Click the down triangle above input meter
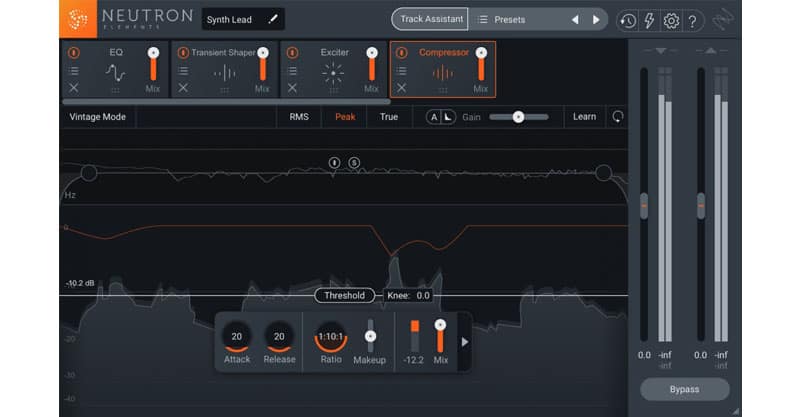The width and height of the screenshot is (800, 417). tap(661, 51)
